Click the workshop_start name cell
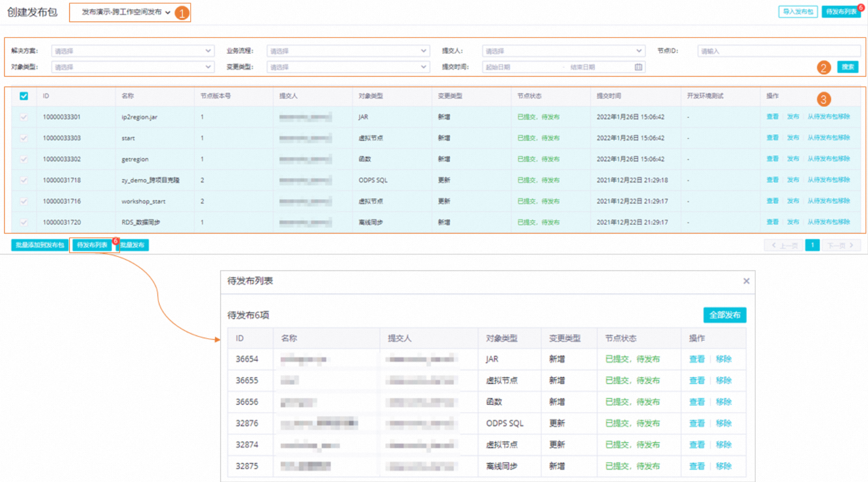The height and width of the screenshot is (482, 868). [143, 201]
